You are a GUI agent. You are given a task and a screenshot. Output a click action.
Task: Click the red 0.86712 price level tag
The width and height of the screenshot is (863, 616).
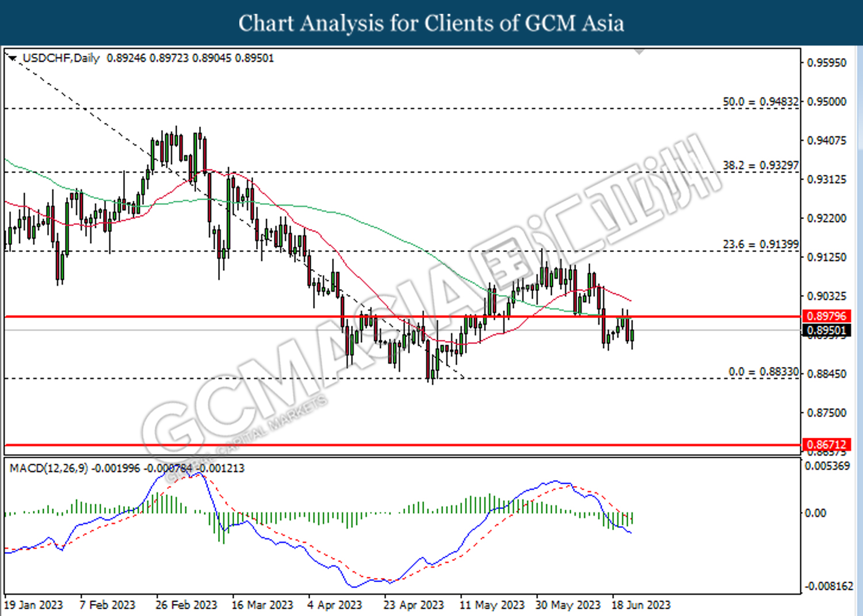point(826,445)
